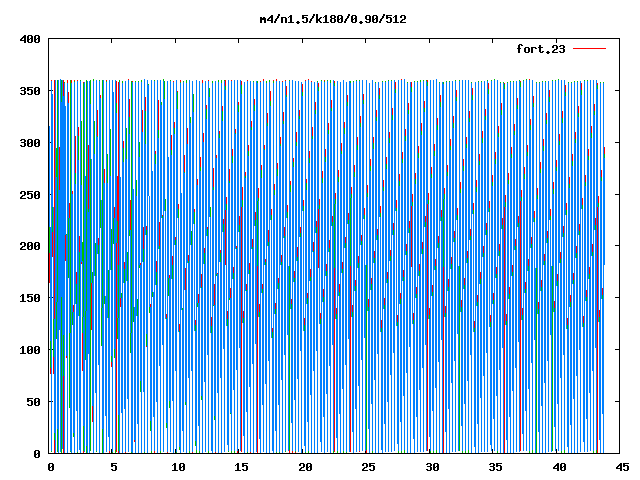Click y-axis label 250
Viewport: 640px width, 480px height.
30,195
